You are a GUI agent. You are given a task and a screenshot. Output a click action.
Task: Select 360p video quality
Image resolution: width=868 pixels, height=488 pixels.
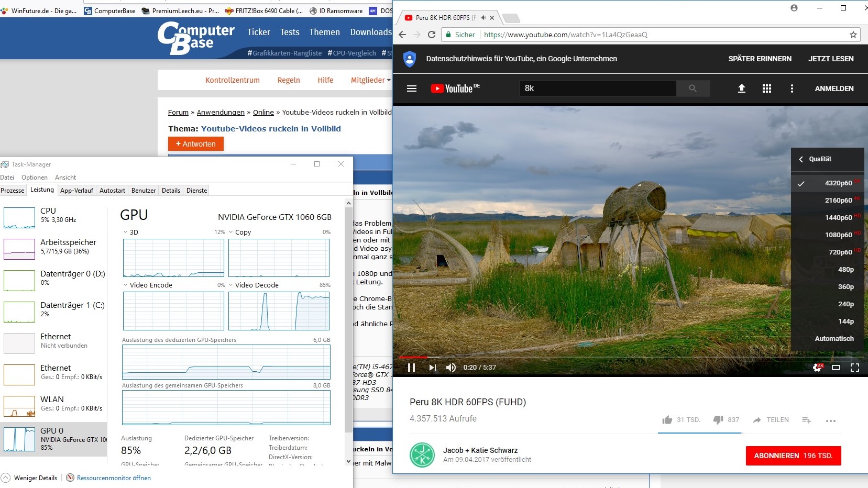pos(828,287)
